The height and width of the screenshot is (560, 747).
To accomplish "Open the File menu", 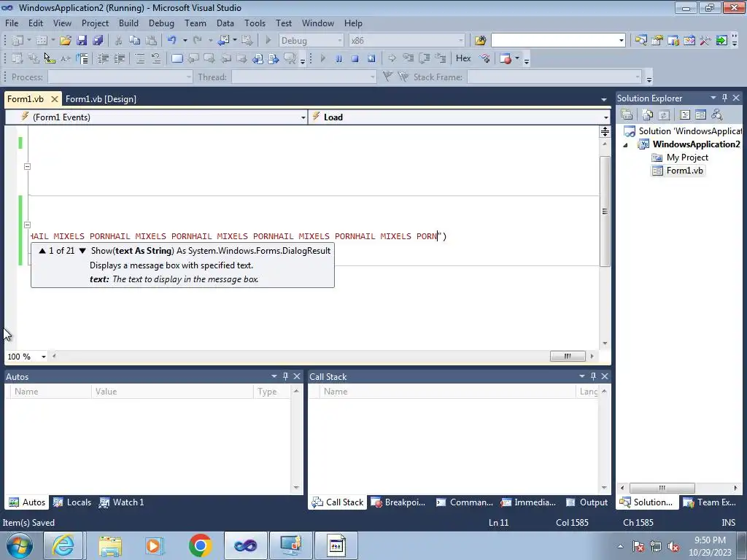I will [12, 23].
